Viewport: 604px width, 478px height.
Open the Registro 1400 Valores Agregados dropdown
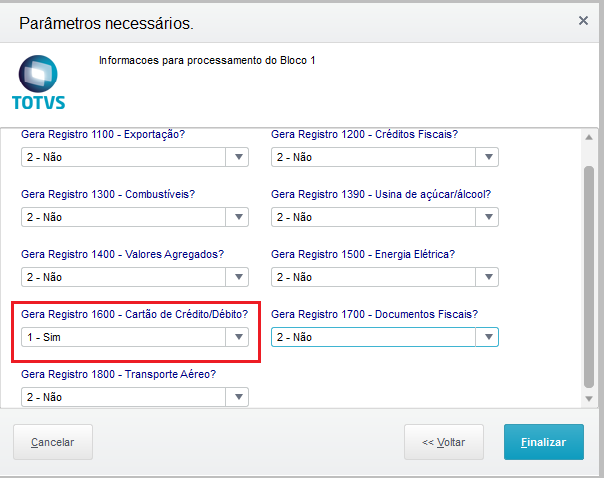[x=238, y=277]
